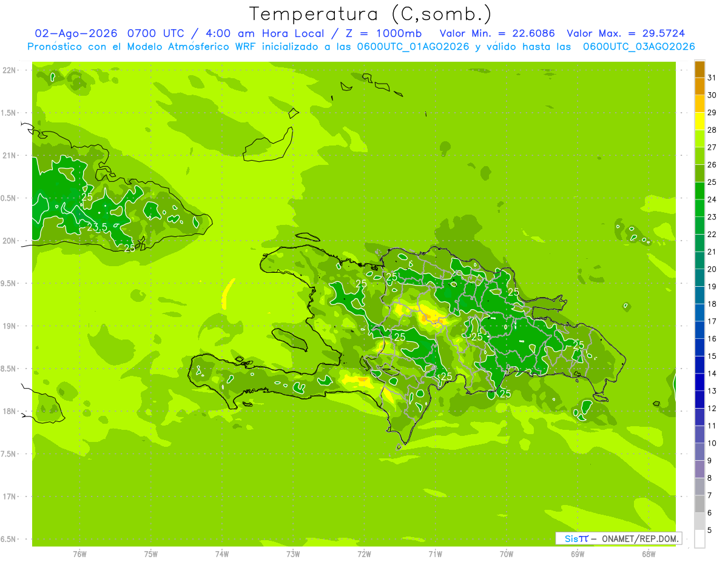Click the legend color band between 26 and 27
The height and width of the screenshot is (562, 728).
(699, 156)
